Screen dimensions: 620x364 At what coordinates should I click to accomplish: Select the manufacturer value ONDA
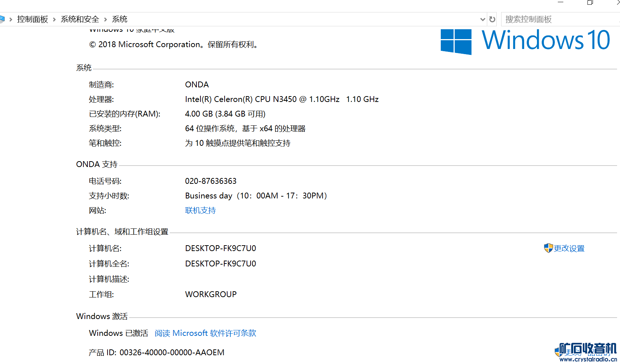(x=197, y=85)
